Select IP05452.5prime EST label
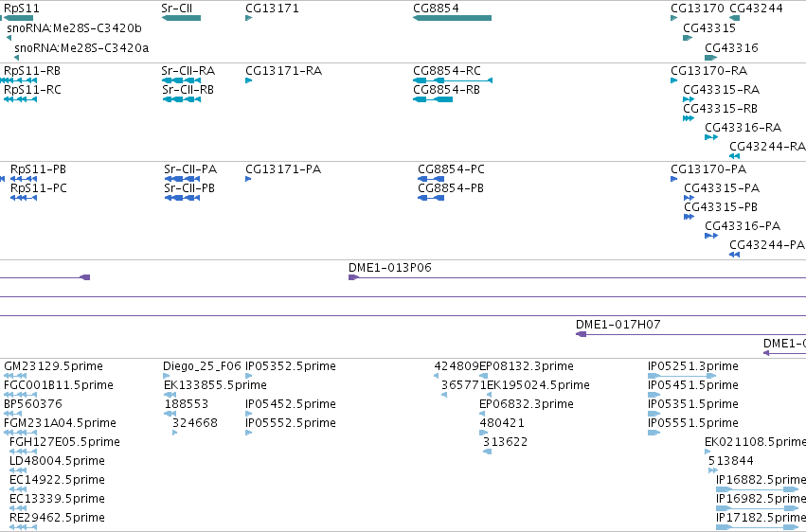 click(x=291, y=404)
